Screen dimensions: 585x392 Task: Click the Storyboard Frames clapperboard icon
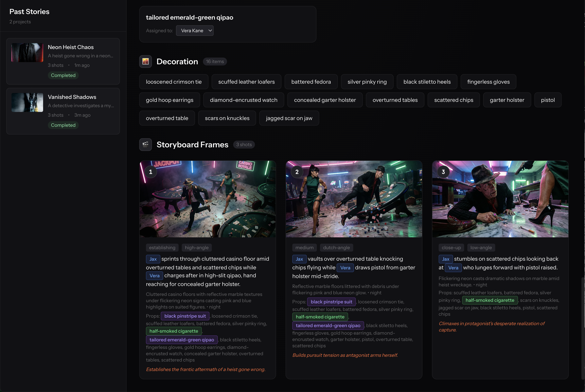(146, 145)
